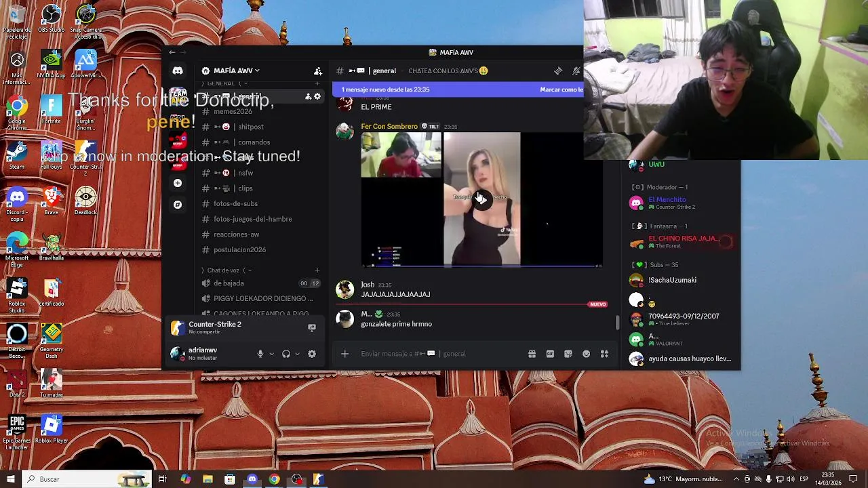Deafen audio with the headphones icon
The width and height of the screenshot is (868, 488).
286,354
